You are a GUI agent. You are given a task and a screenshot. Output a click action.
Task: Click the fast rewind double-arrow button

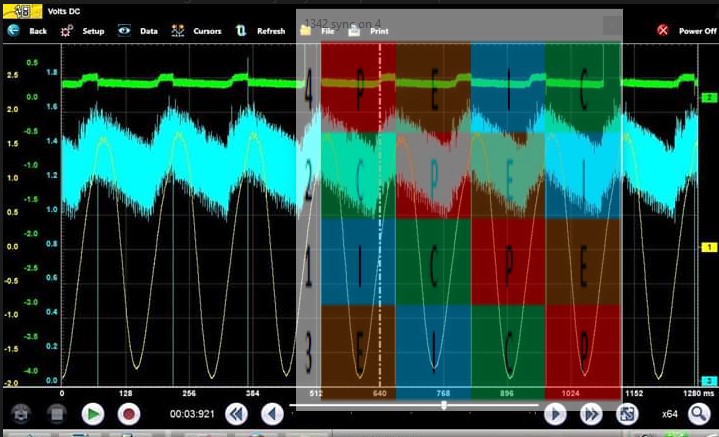pyautogui.click(x=236, y=413)
